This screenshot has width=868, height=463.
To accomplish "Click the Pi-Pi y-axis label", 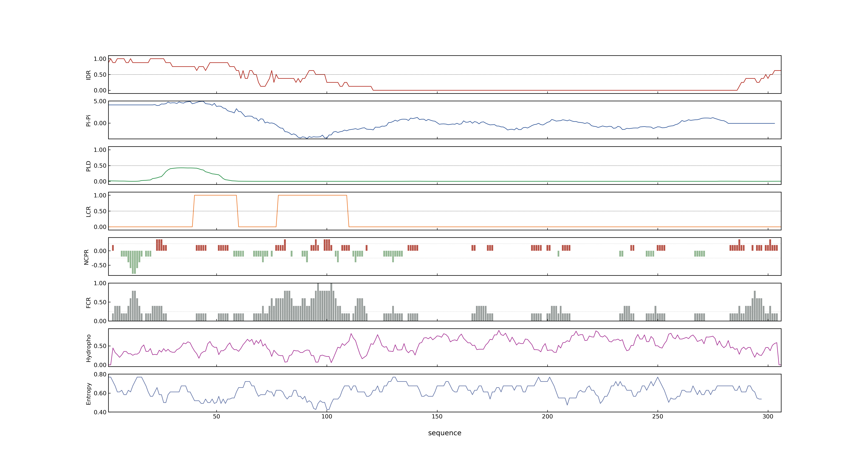I will coord(88,120).
